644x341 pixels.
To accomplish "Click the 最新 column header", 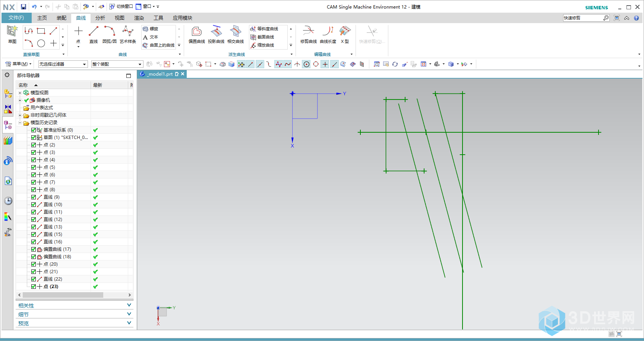I will tap(110, 85).
